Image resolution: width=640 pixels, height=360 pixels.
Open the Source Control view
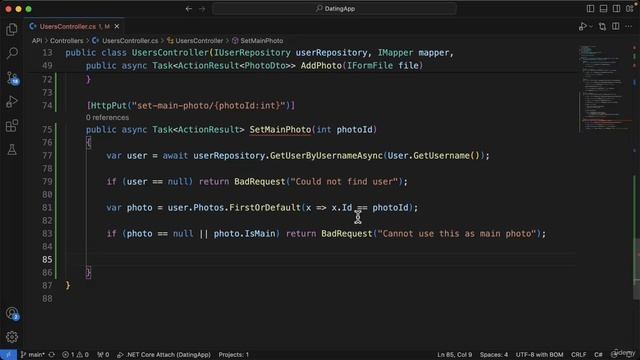click(x=12, y=78)
